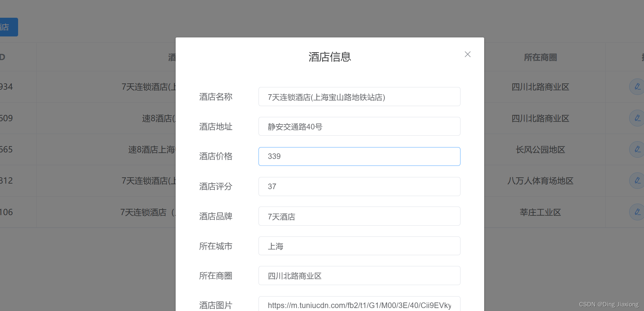Click the 长风公园地区 table cell

(x=540, y=150)
